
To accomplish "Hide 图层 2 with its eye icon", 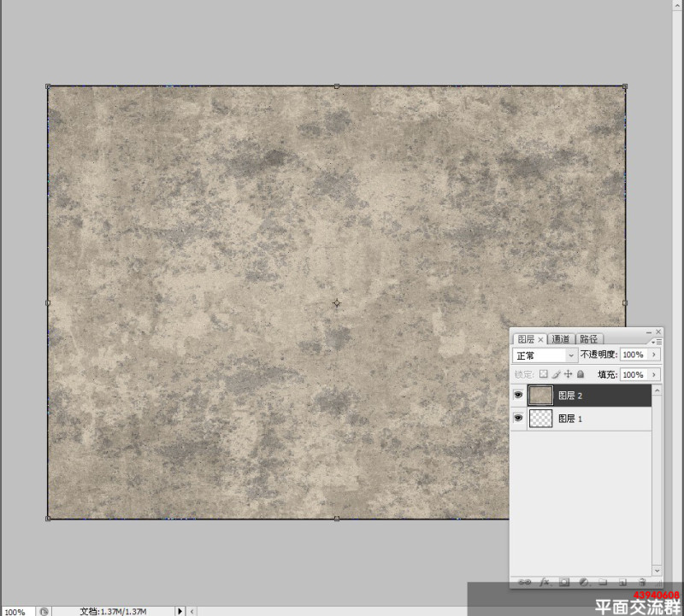I will pos(518,395).
